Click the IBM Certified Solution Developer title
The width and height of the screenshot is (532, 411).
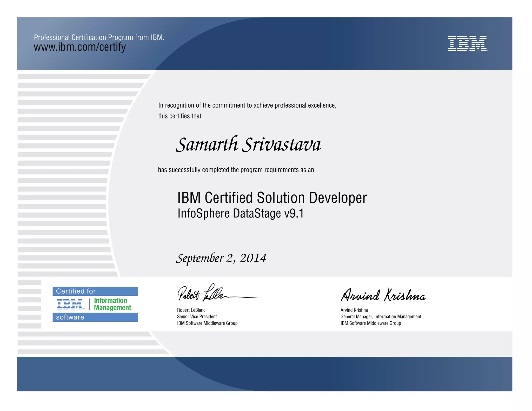click(272, 198)
